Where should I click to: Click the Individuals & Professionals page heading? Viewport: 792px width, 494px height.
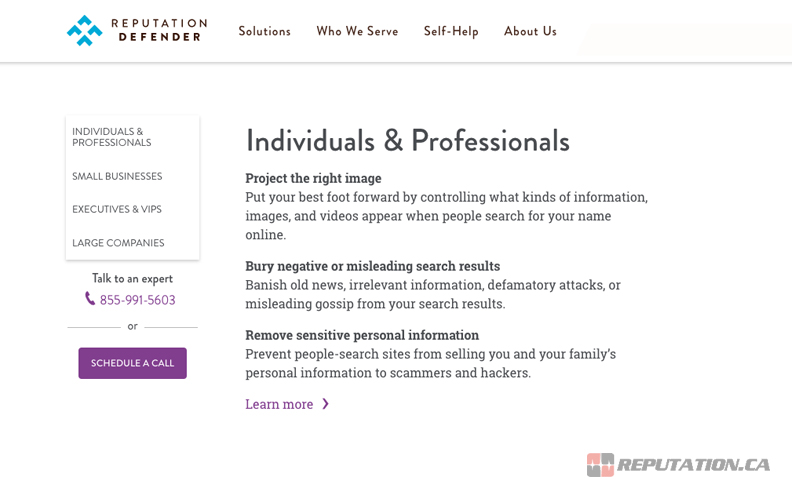407,140
